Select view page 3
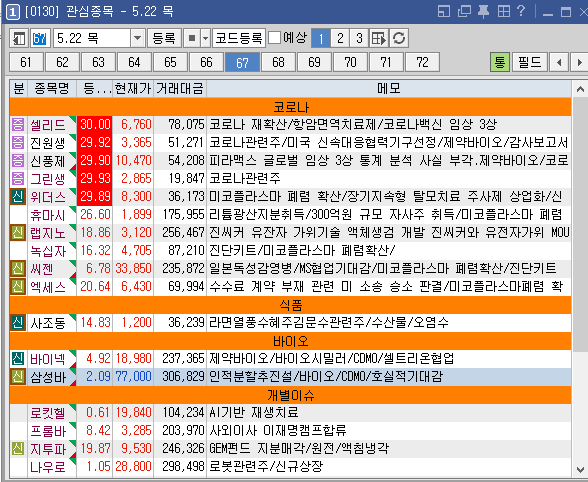This screenshot has width=588, height=482. click(359, 38)
